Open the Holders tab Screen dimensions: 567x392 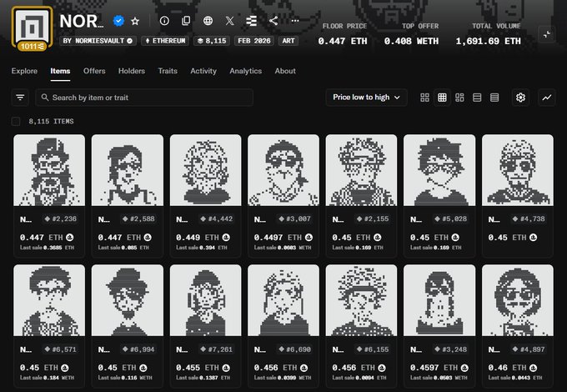[x=132, y=71]
